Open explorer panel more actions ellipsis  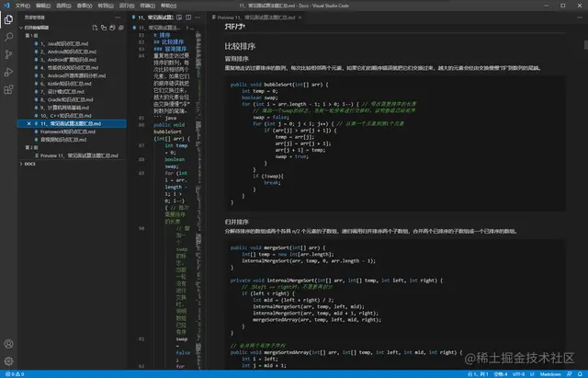tap(119, 17)
